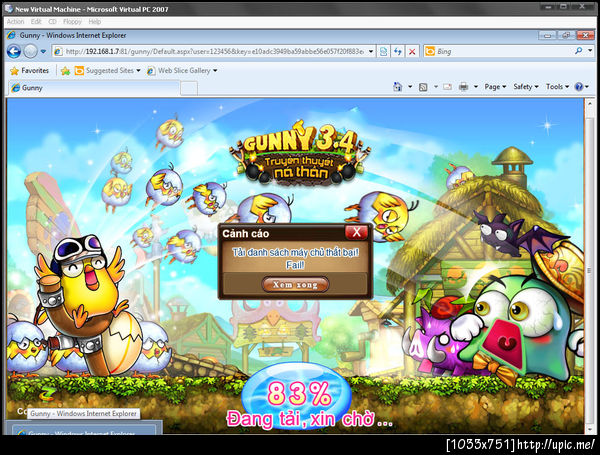Open Virtual PC Floppy menu
The image size is (600, 455).
72,22
